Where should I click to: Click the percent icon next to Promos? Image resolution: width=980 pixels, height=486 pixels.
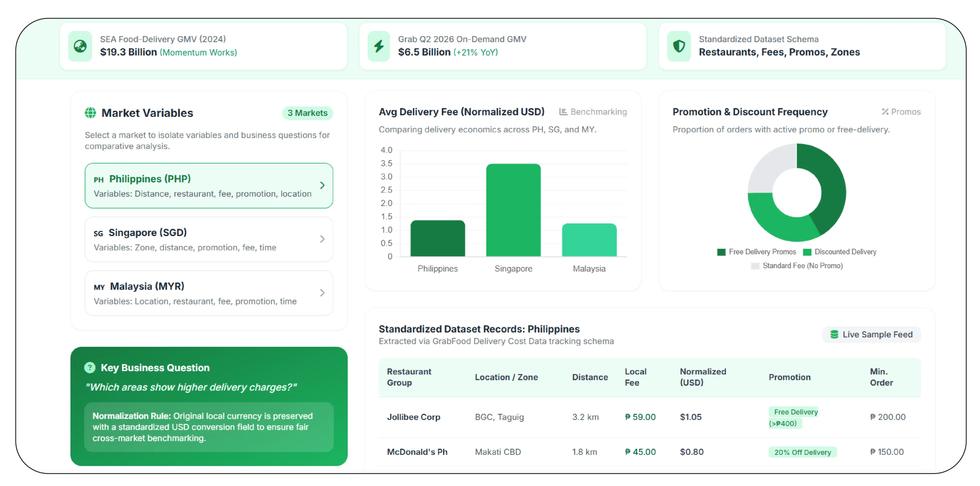[x=885, y=112]
